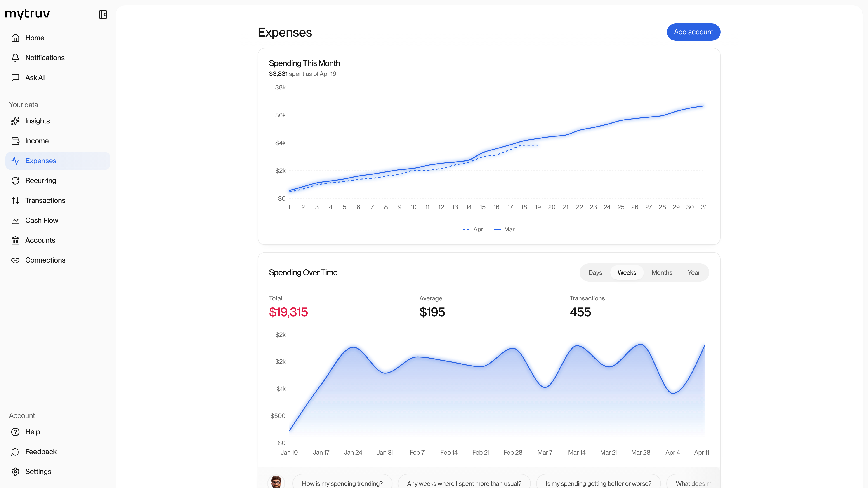868x488 pixels.
Task: Click the Connections link icon
Action: click(x=15, y=260)
